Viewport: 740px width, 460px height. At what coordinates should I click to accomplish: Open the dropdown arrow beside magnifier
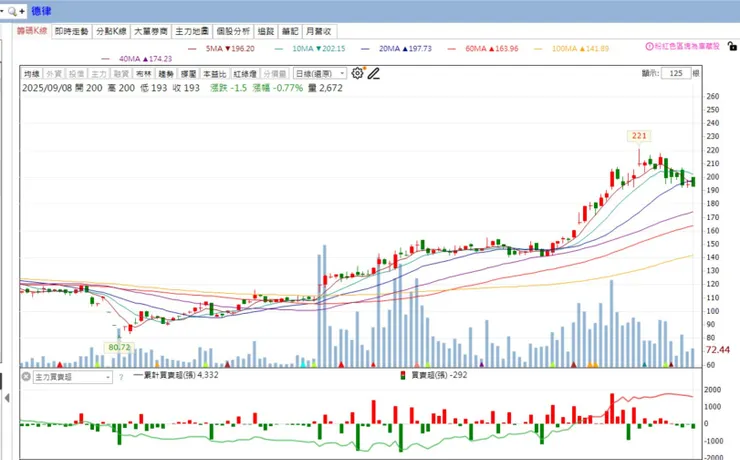coord(2,11)
